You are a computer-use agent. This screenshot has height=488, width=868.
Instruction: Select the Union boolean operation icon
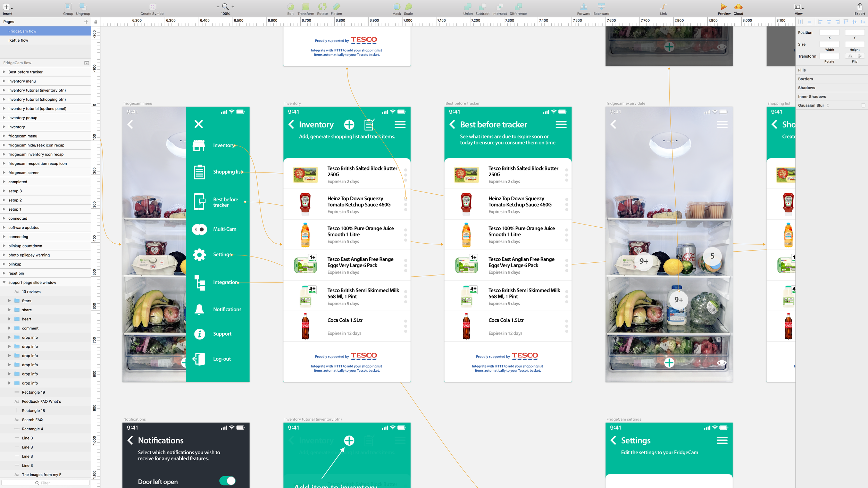(x=468, y=7)
